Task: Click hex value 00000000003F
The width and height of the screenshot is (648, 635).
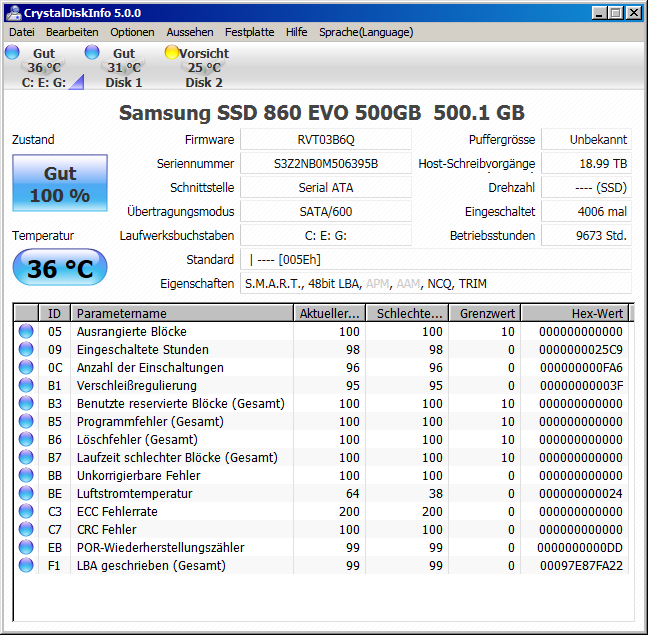Action: [581, 385]
